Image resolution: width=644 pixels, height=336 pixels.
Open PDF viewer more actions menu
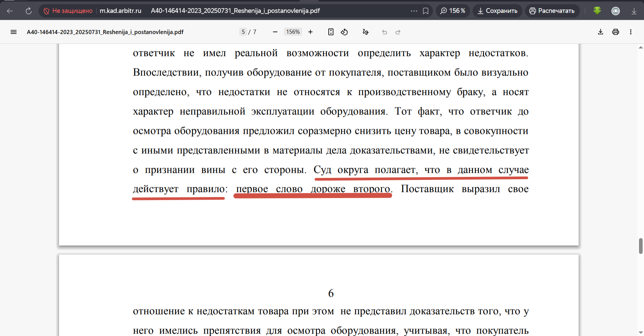click(x=631, y=32)
